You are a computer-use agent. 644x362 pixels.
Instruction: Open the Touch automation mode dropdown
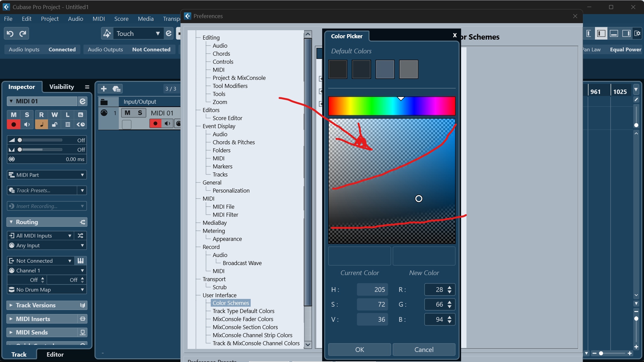tap(138, 34)
